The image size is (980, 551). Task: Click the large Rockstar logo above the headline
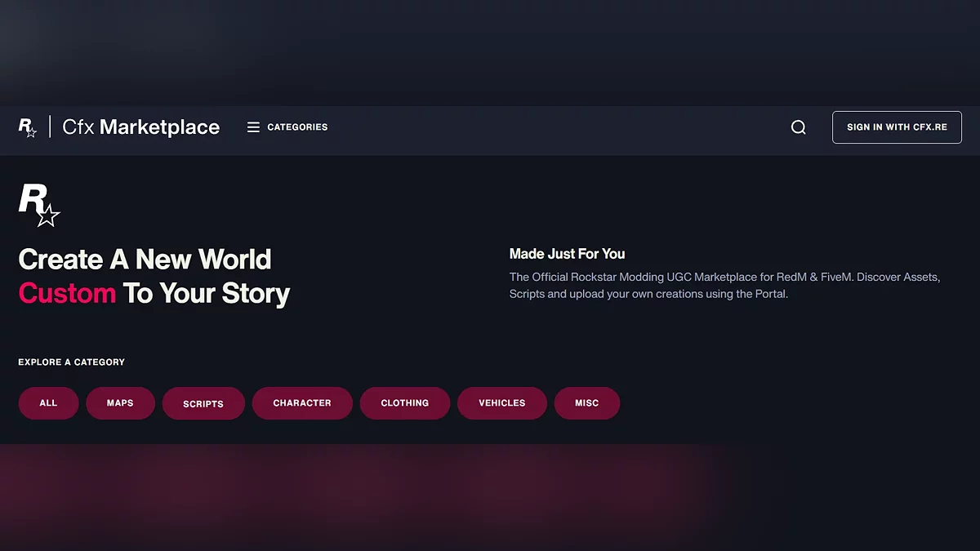click(39, 206)
